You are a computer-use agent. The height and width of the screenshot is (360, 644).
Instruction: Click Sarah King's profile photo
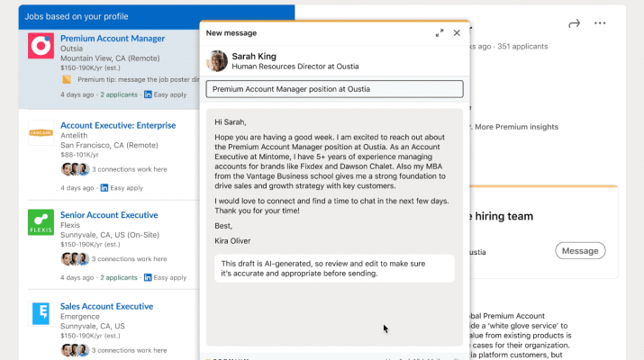217,61
